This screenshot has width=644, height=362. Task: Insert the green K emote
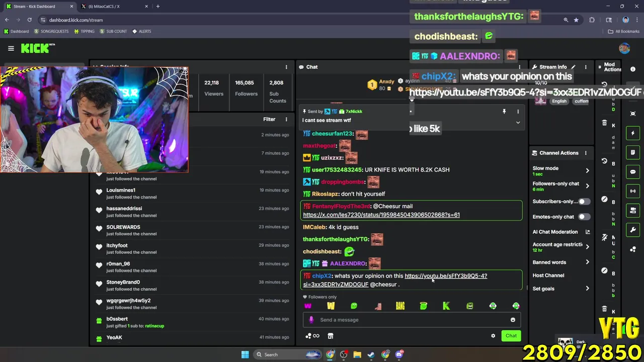[446, 306]
